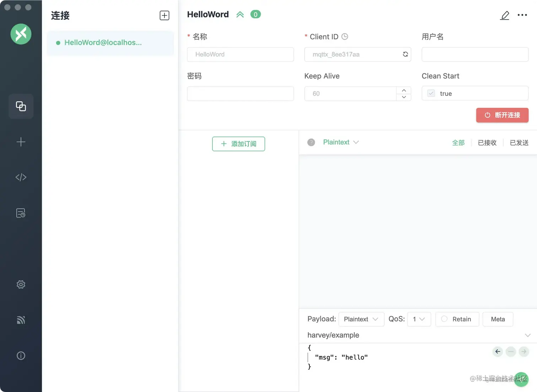The height and width of the screenshot is (392, 537).
Task: Open the Connections view in the sidebar
Action: 21,106
